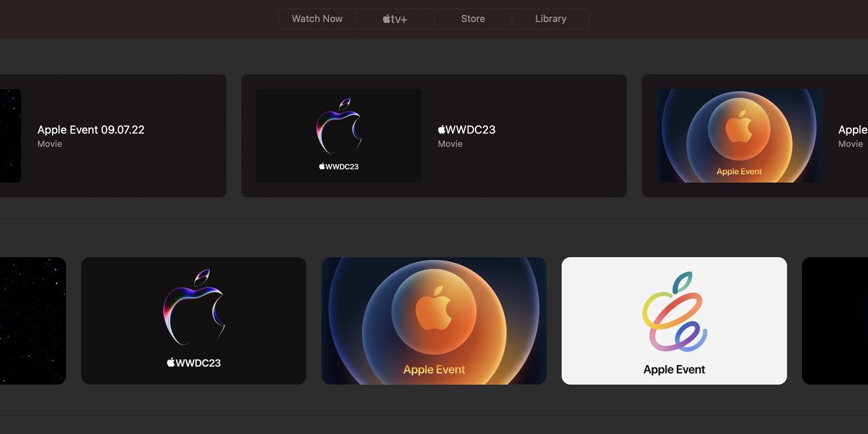868x434 pixels.
Task: Click the WWDC23 thumbnail in top row
Action: pos(339,135)
